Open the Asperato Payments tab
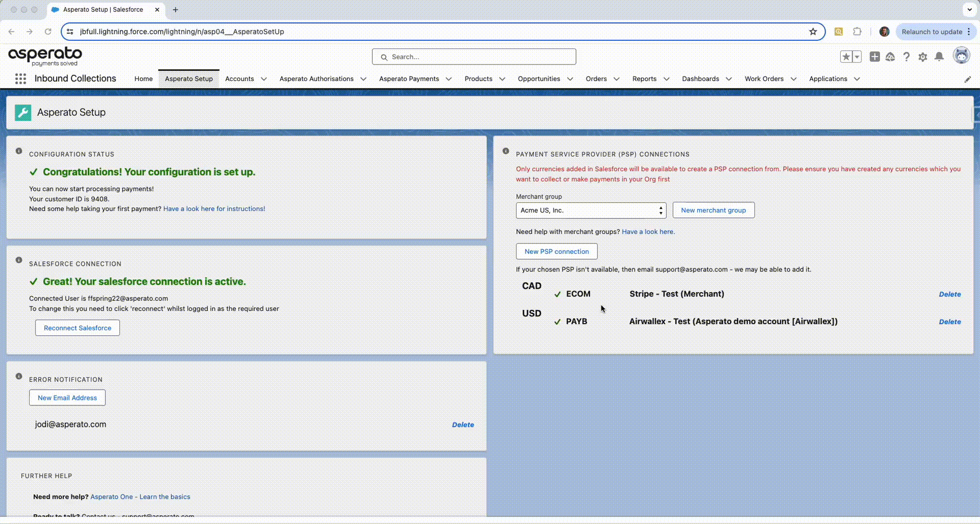 409,79
